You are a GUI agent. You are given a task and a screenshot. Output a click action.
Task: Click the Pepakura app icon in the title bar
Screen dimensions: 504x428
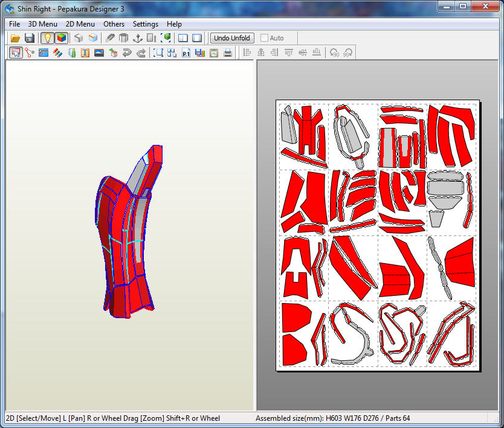(10, 8)
